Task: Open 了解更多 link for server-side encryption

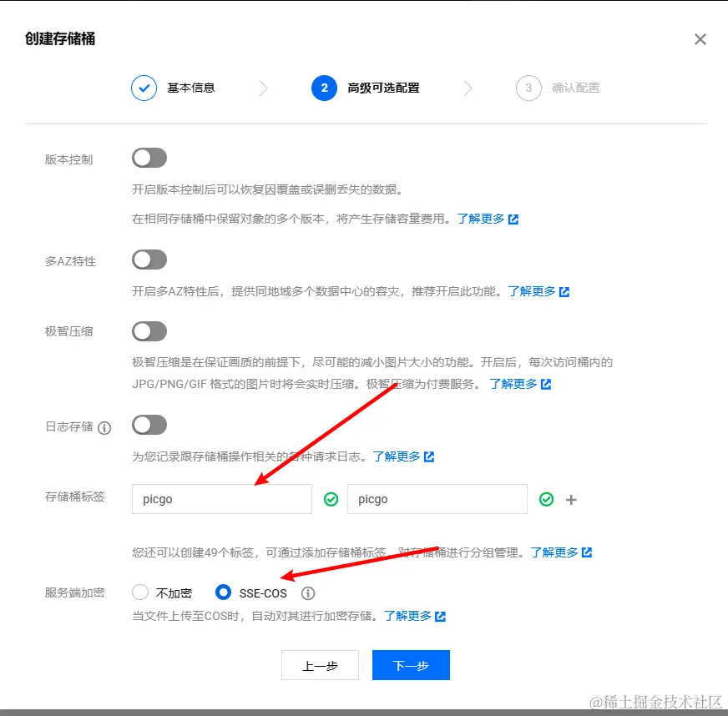Action: tap(407, 616)
